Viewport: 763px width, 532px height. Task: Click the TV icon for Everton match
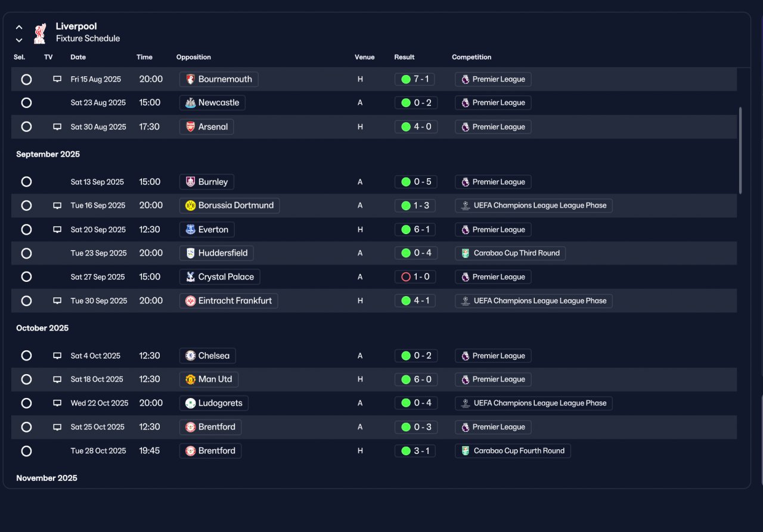click(x=57, y=229)
